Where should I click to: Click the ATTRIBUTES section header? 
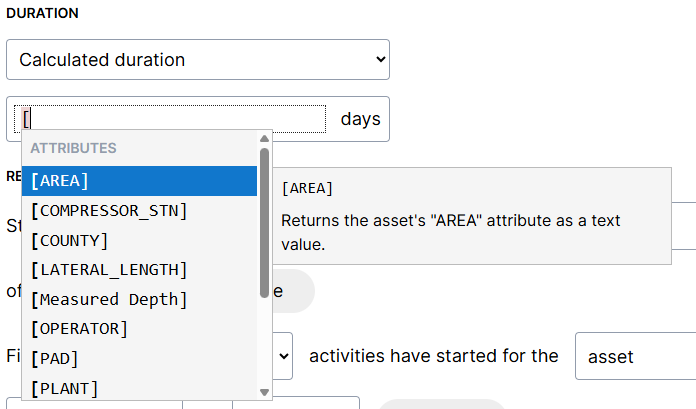(73, 148)
